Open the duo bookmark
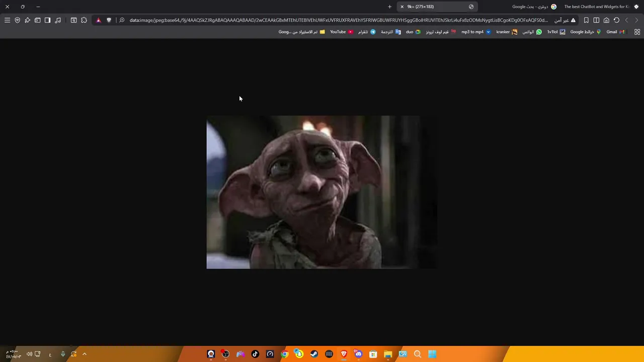Image resolution: width=644 pixels, height=362 pixels. coord(413,32)
